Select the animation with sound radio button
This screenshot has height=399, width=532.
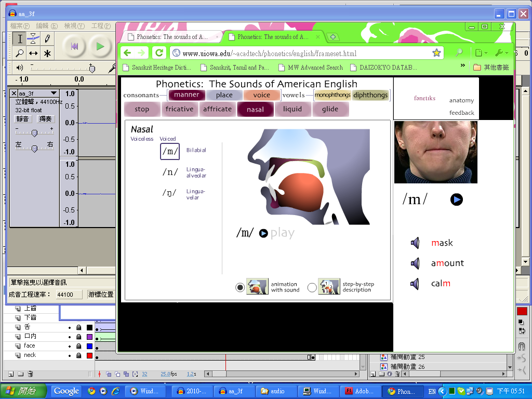point(240,287)
